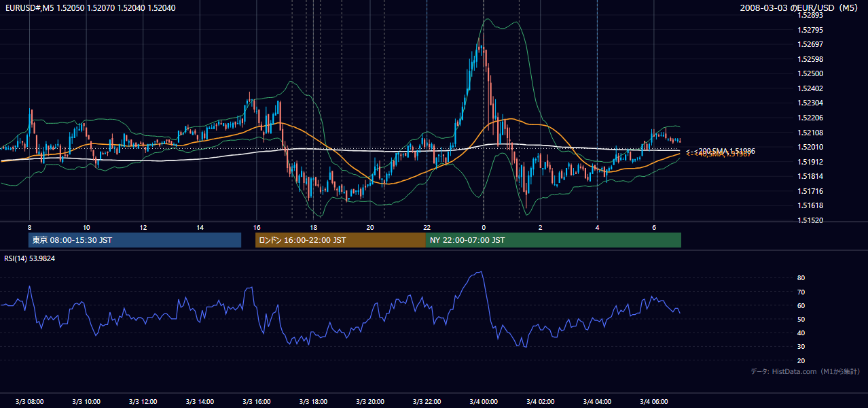Click hour label 14 under the price chart

click(x=200, y=227)
